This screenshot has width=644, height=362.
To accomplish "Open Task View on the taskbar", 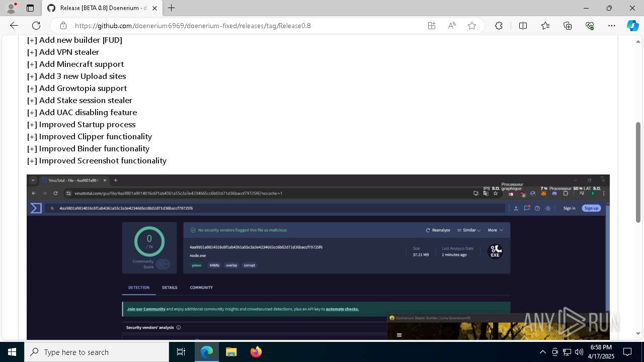I will point(181,352).
